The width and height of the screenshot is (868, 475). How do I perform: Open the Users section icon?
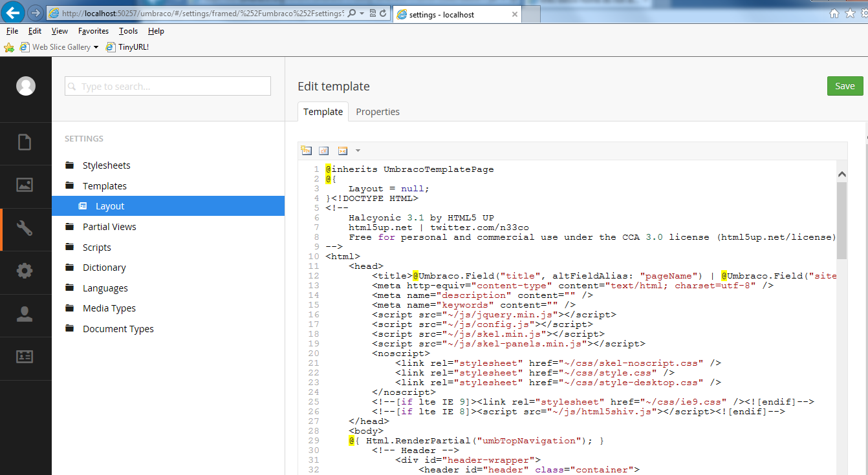25,314
